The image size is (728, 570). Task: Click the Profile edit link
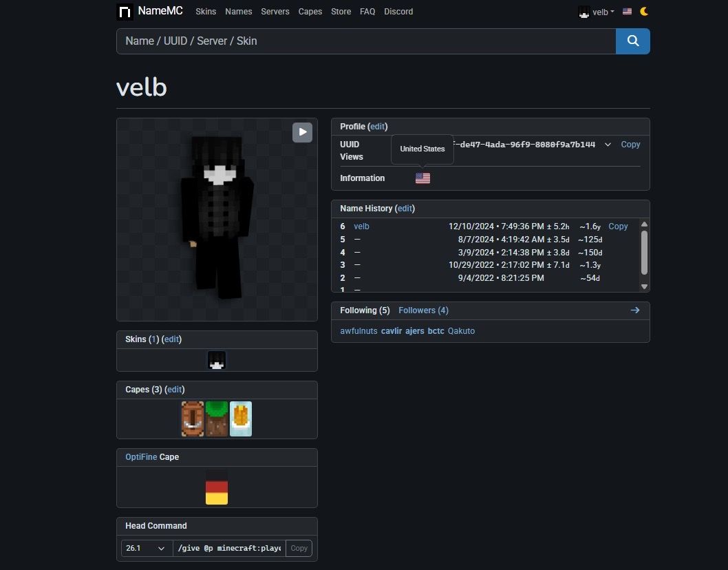(x=378, y=127)
